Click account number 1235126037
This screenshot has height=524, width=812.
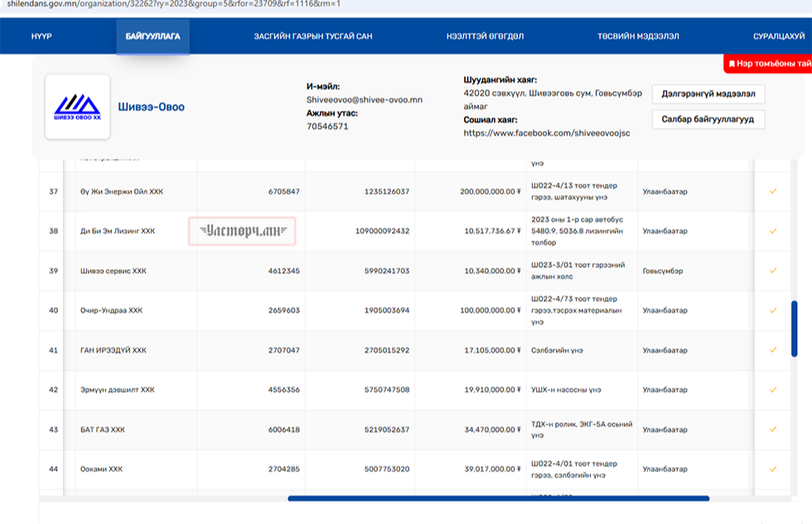(x=387, y=191)
